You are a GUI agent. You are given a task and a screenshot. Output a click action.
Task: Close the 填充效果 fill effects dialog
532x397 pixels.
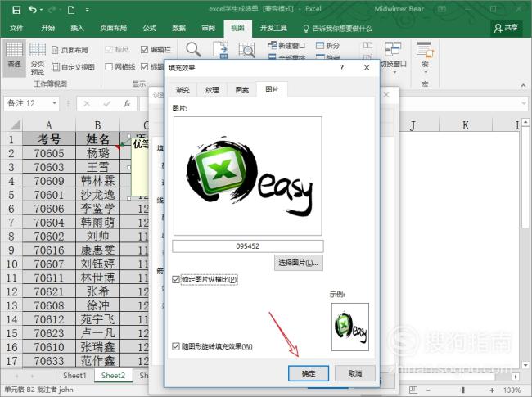[367, 68]
